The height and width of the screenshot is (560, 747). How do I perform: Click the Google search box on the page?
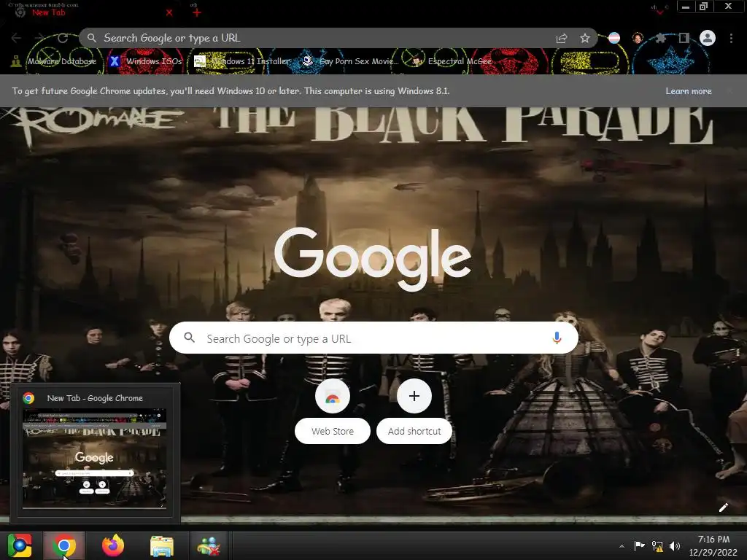click(x=374, y=338)
